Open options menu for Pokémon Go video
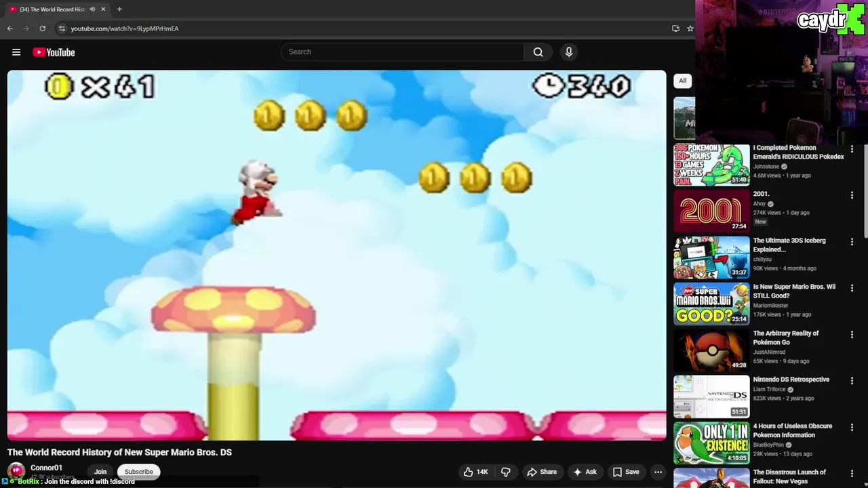The width and height of the screenshot is (868, 488). [x=852, y=335]
